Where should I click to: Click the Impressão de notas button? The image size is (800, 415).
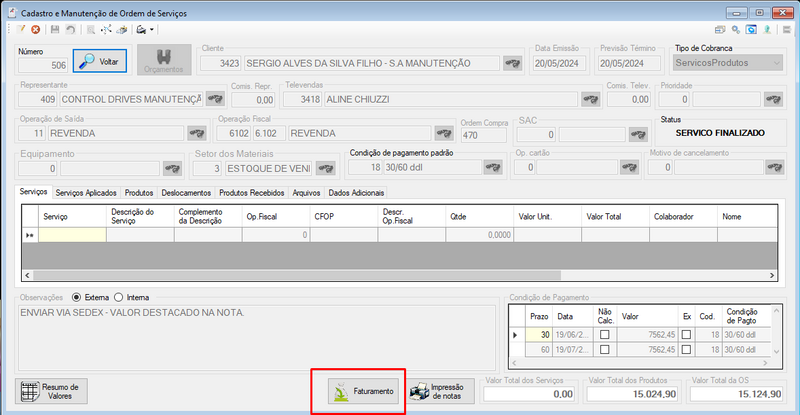(441, 392)
